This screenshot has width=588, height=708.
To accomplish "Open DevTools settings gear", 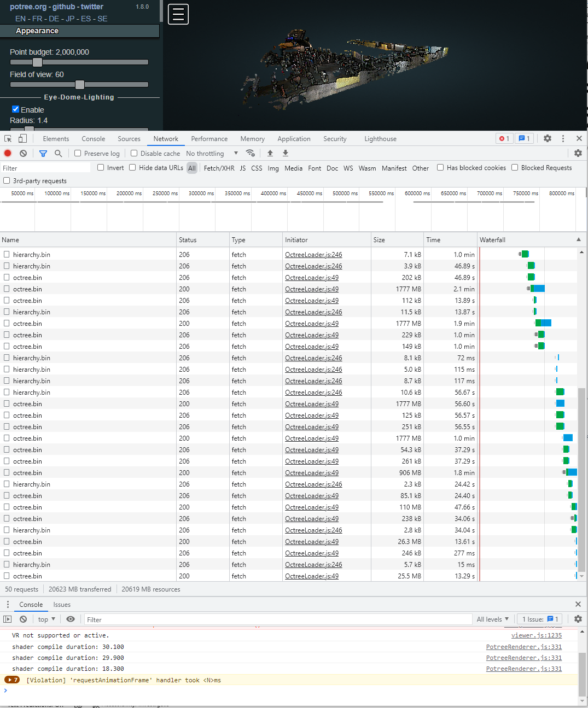I will pyautogui.click(x=547, y=138).
